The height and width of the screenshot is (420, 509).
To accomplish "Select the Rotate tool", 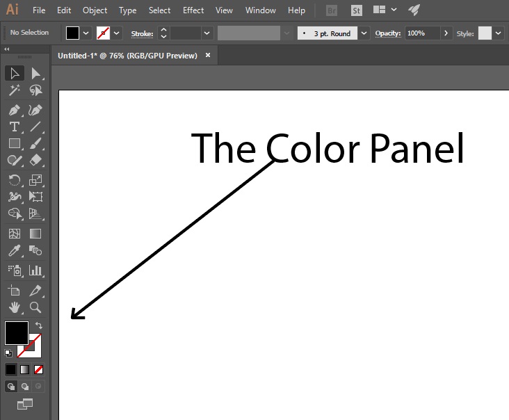I will [14, 179].
